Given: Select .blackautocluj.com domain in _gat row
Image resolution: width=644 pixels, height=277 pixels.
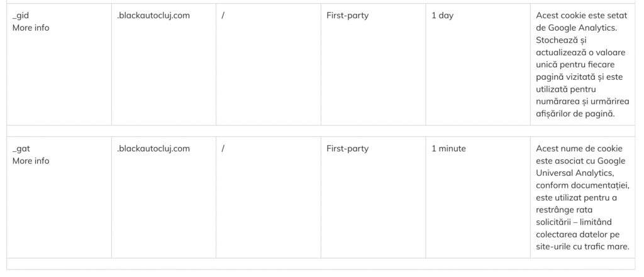Looking at the screenshot, I should 153,149.
